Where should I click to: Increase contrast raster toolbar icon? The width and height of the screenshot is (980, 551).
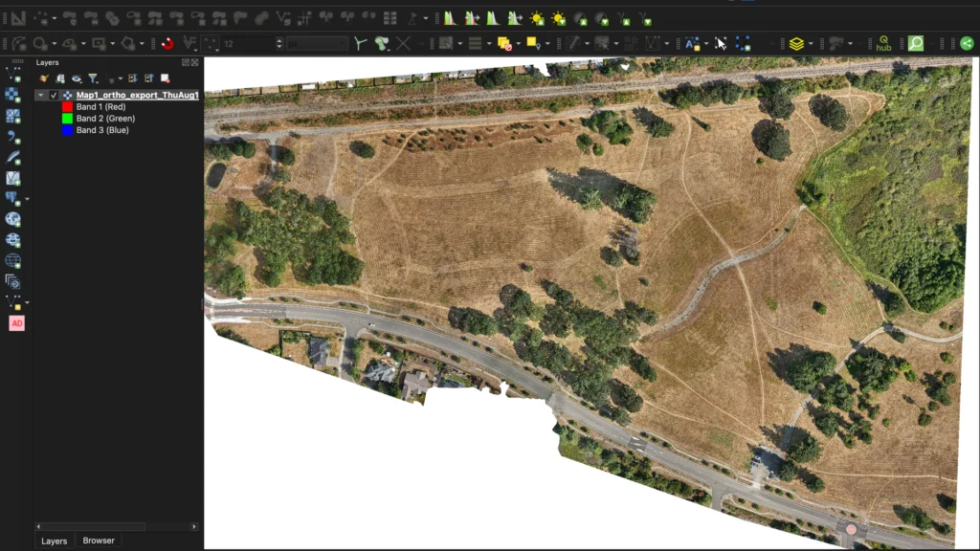[580, 19]
